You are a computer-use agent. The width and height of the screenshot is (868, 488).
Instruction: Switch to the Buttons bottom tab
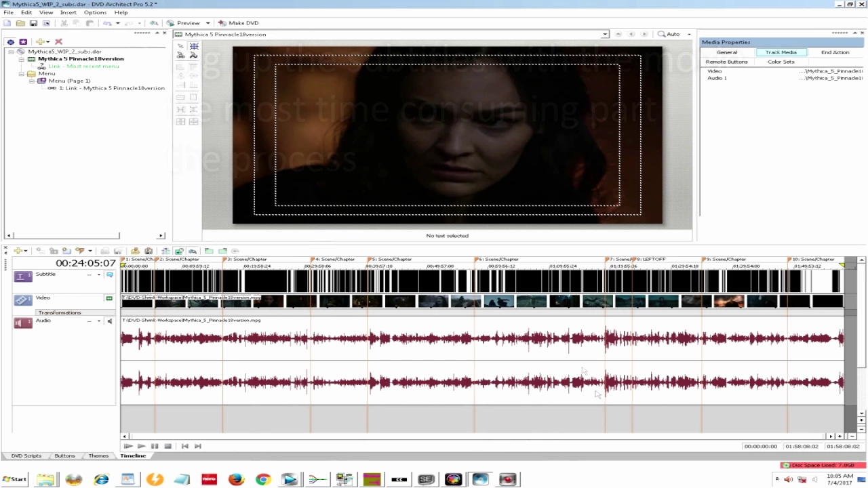65,456
